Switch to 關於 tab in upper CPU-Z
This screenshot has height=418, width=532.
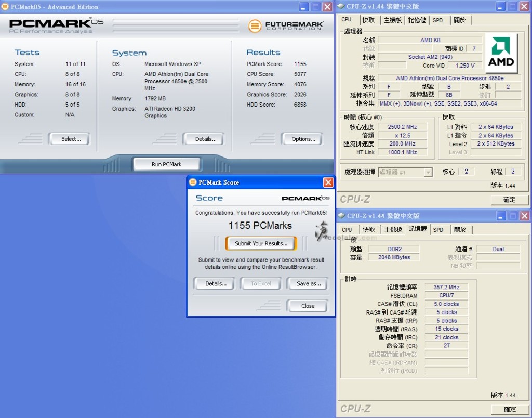tap(460, 20)
